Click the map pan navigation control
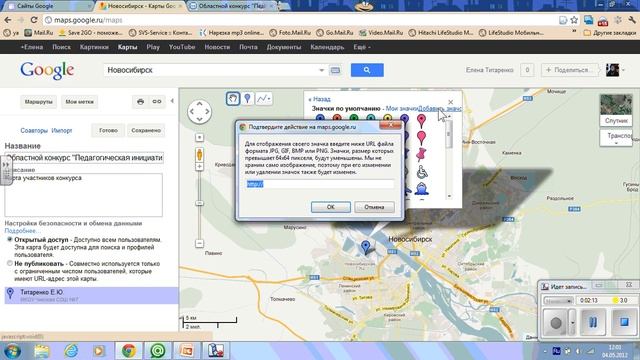Screen dimensions: 640x360 199,111
